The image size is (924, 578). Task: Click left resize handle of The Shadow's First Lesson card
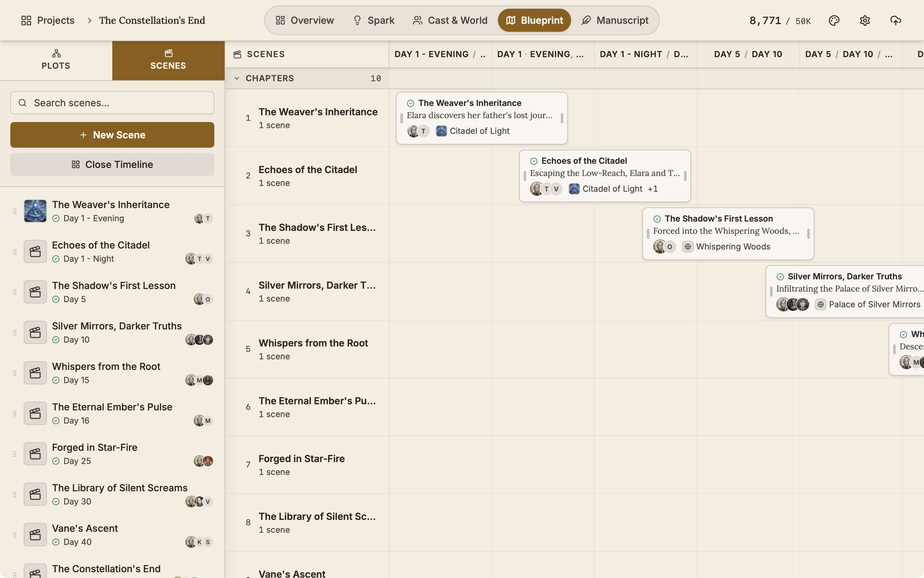[x=648, y=233]
